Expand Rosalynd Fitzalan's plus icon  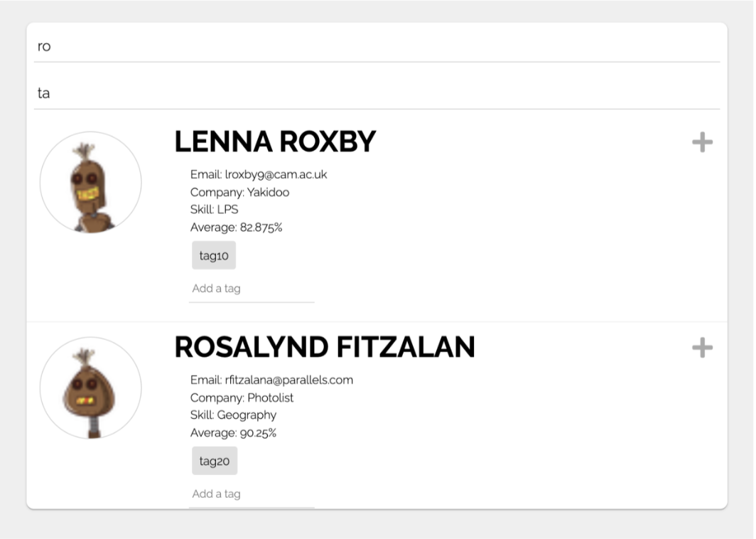click(702, 348)
